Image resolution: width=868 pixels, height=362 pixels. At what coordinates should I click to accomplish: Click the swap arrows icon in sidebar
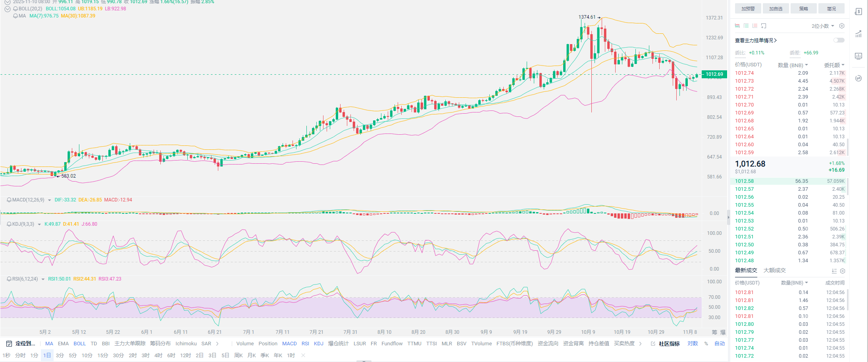pyautogui.click(x=858, y=78)
